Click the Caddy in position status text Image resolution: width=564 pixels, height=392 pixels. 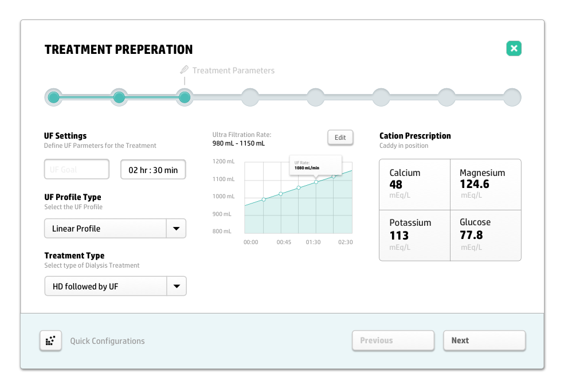click(x=404, y=146)
